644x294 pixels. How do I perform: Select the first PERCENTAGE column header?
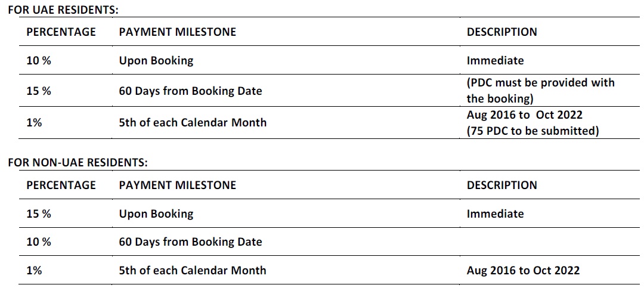[x=61, y=32]
